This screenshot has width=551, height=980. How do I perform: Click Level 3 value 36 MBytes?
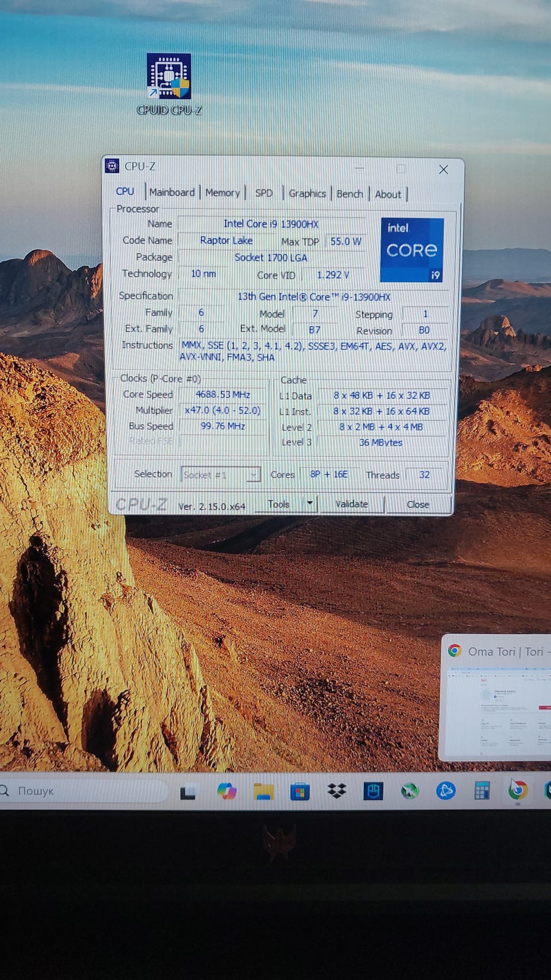click(x=382, y=443)
